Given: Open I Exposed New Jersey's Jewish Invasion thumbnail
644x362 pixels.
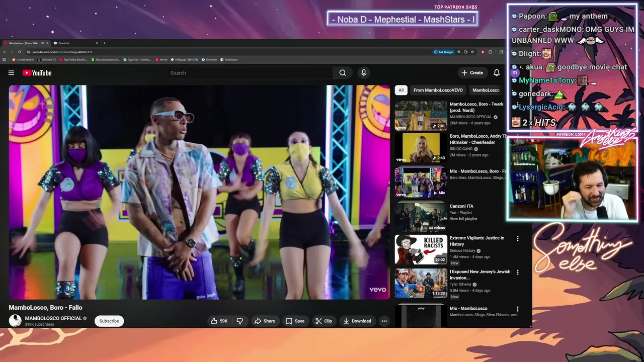Looking at the screenshot, I should point(421,284).
